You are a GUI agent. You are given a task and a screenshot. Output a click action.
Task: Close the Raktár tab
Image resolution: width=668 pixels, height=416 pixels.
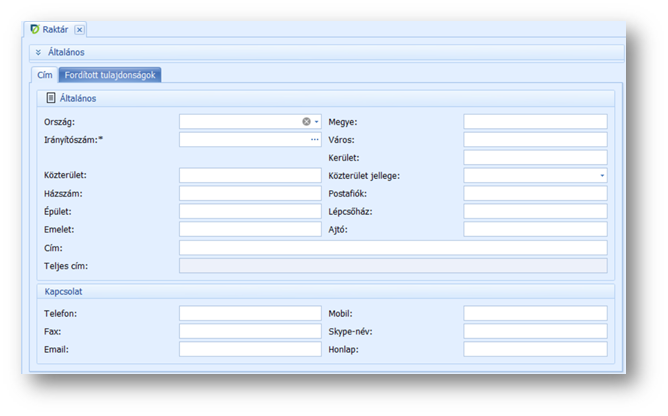[80, 30]
